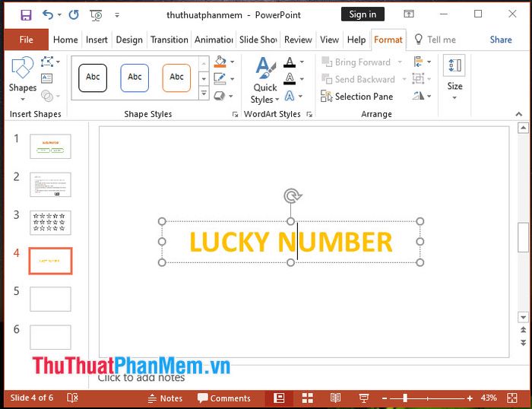The image size is (532, 409).
Task: Switch to Slide Sorter view
Action: 307,398
